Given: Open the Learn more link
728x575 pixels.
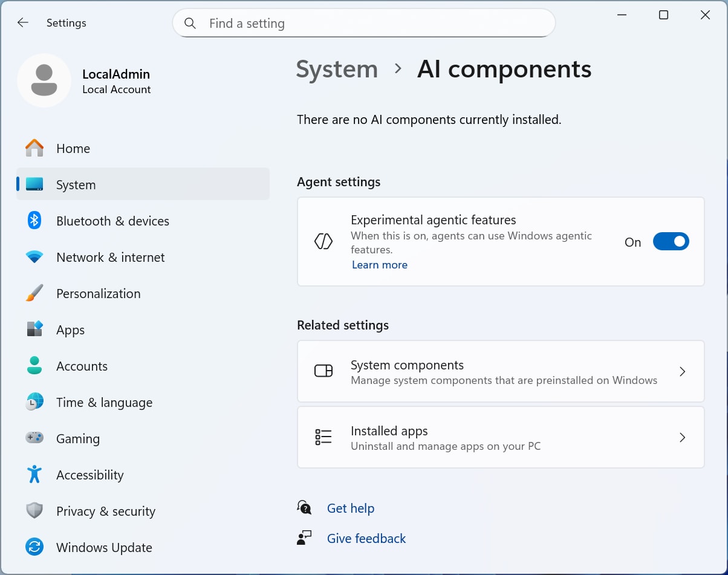Looking at the screenshot, I should pos(380,265).
